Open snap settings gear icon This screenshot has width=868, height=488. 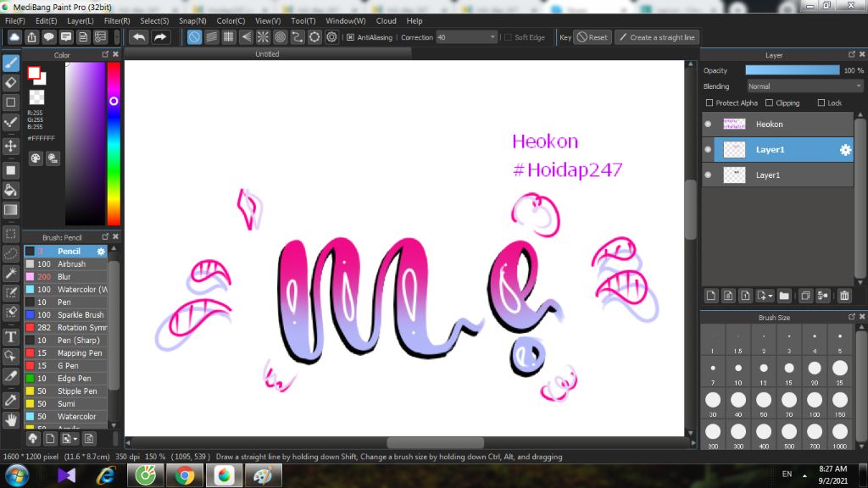[331, 37]
